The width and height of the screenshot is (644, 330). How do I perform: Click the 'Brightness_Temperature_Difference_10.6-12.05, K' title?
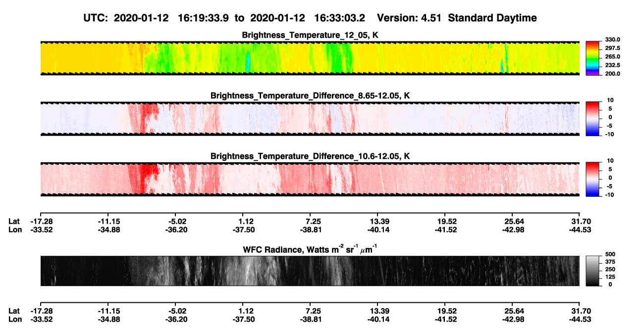coord(310,156)
